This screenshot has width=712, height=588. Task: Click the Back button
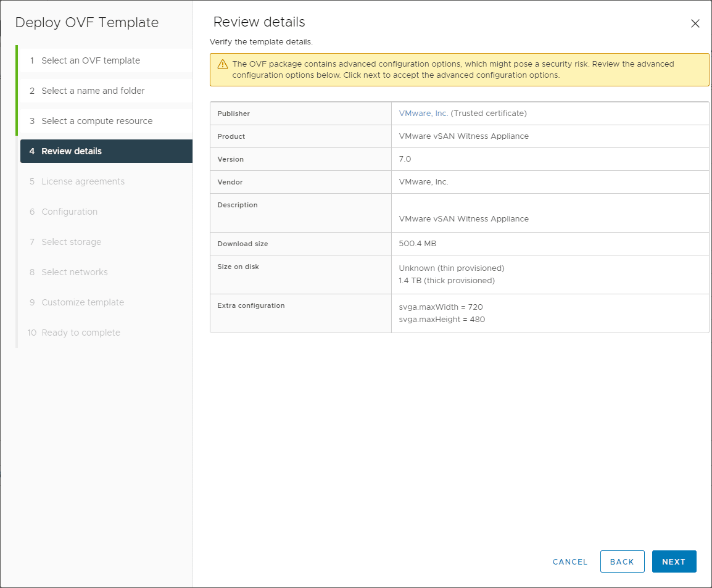(622, 561)
